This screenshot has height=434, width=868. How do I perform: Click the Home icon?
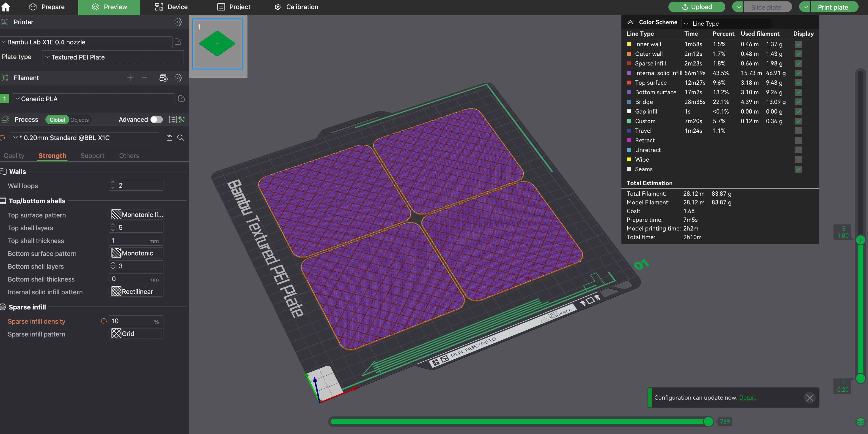(x=5, y=7)
